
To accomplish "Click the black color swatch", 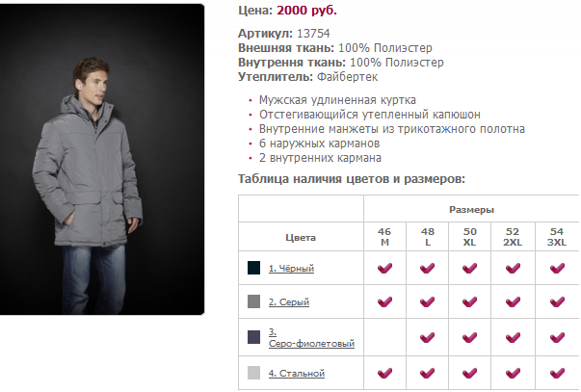I will coord(254,268).
